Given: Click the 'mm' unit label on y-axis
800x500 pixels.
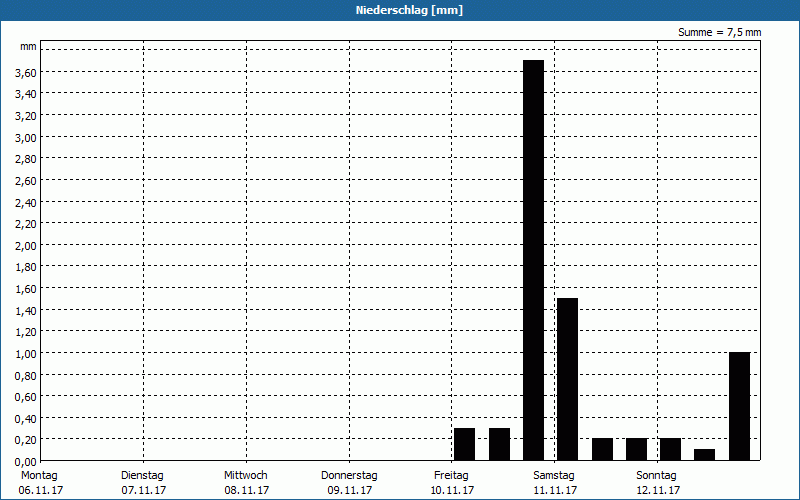Looking at the screenshot, I should [x=28, y=46].
